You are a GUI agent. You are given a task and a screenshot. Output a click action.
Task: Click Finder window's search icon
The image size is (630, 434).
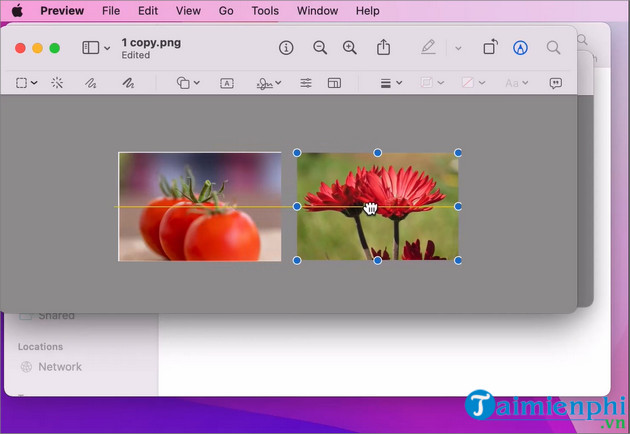click(583, 40)
